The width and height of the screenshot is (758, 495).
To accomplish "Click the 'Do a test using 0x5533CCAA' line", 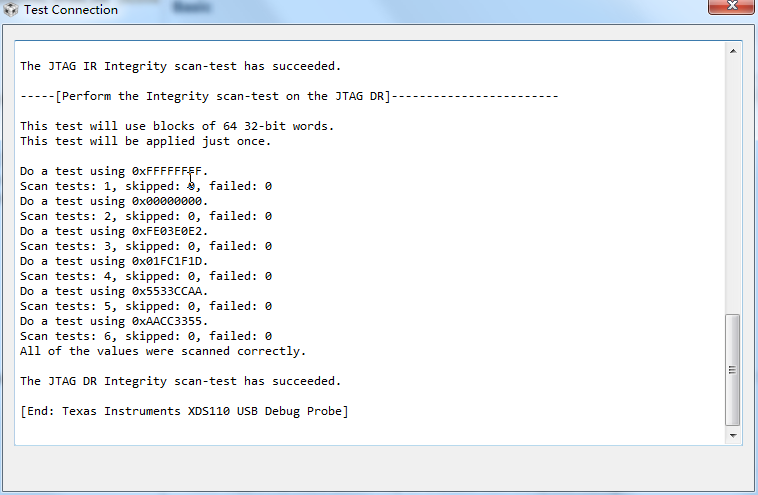I will (x=114, y=291).
